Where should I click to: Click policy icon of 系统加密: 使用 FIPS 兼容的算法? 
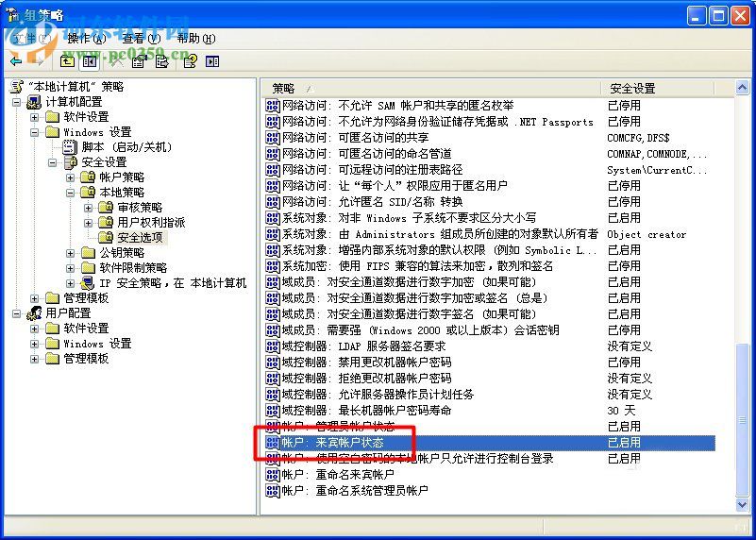(273, 266)
